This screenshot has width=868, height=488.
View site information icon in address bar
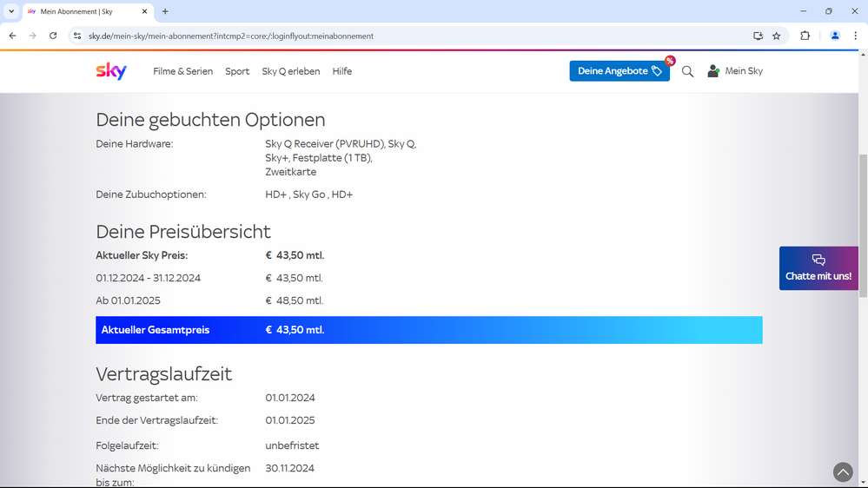coord(77,36)
